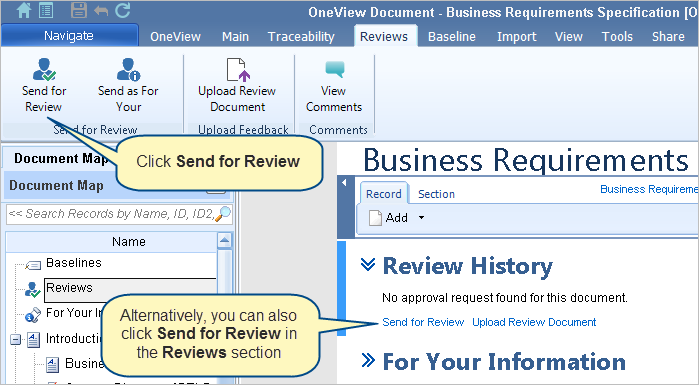Click the Document Map panel tab
Screen dimensions: 699x385
pos(60,159)
